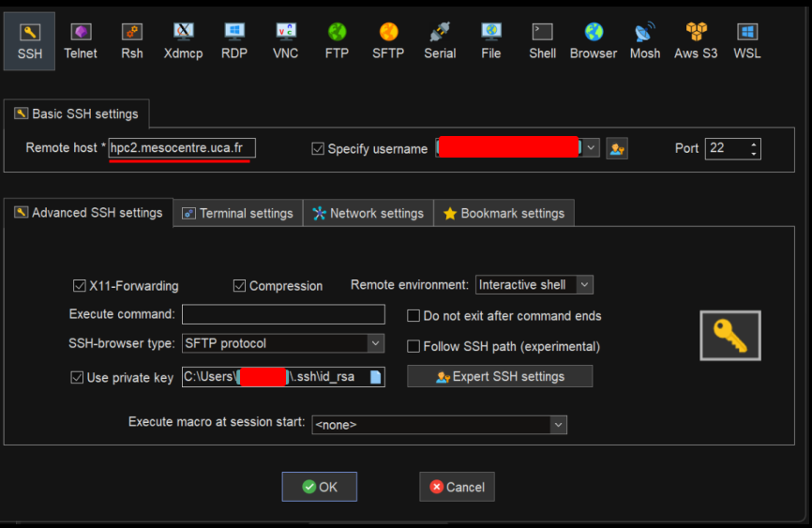The height and width of the screenshot is (528, 812).
Task: Increase the Port number stepper
Action: point(754,143)
